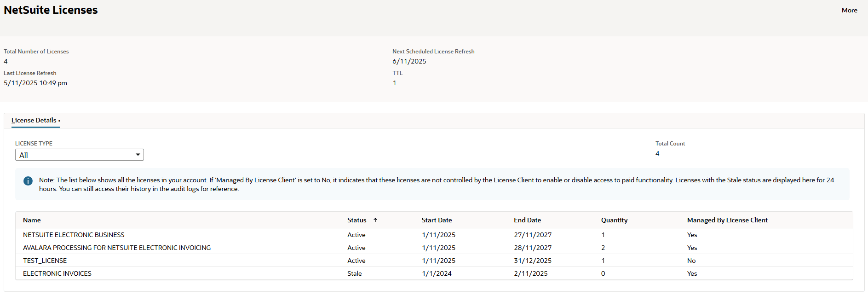Sort by End Date column header
The image size is (868, 296).
pos(527,220)
